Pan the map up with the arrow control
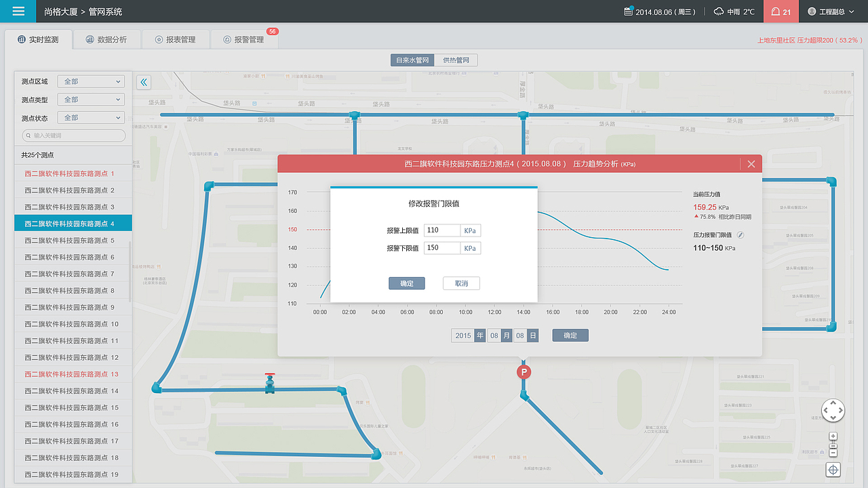This screenshot has height=488, width=868. tap(833, 403)
